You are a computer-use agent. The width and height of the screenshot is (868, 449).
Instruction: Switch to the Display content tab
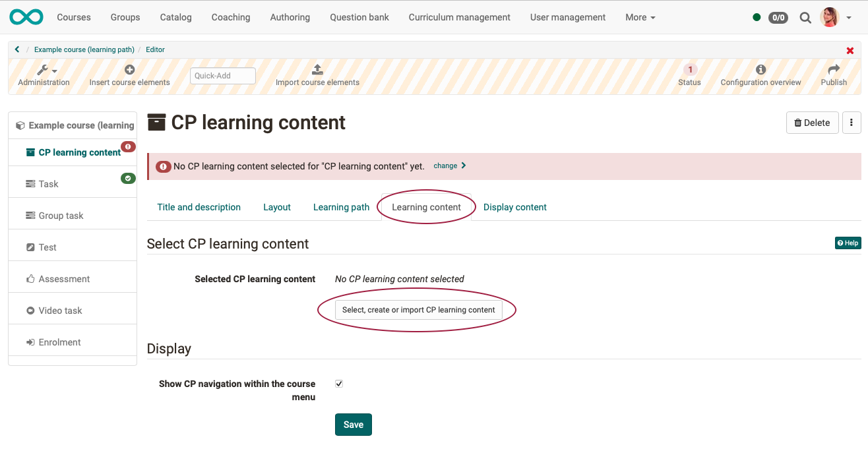tap(514, 207)
